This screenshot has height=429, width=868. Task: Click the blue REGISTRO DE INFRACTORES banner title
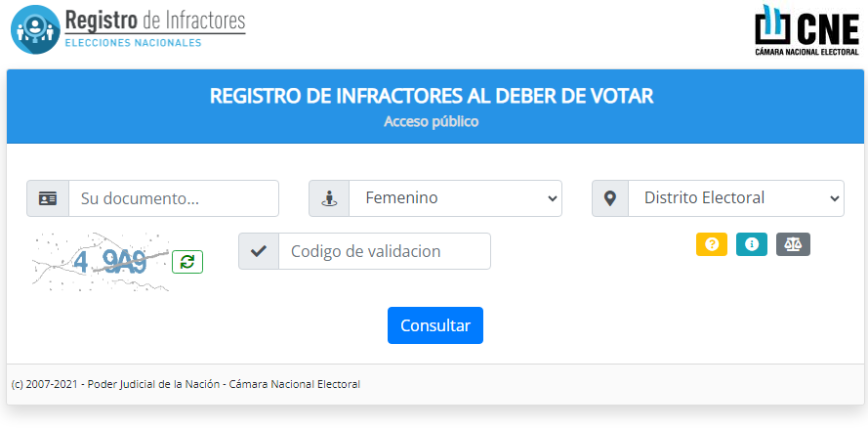tap(432, 96)
